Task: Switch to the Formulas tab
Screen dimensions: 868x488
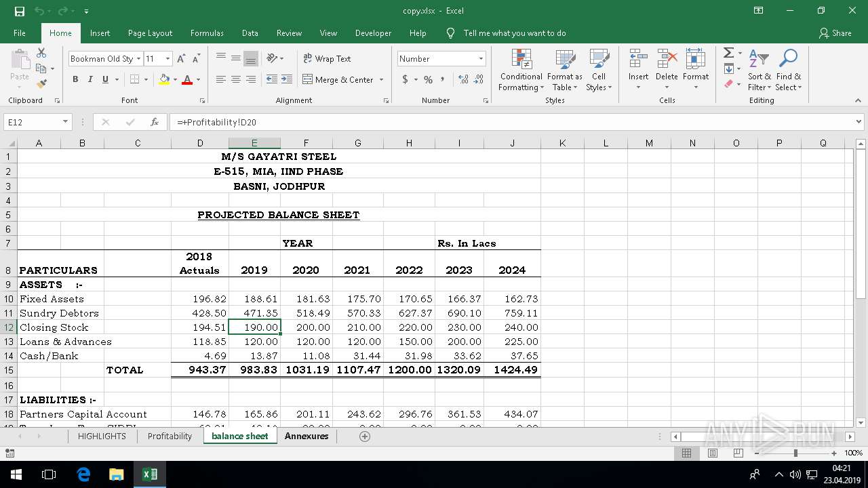Action: (207, 33)
